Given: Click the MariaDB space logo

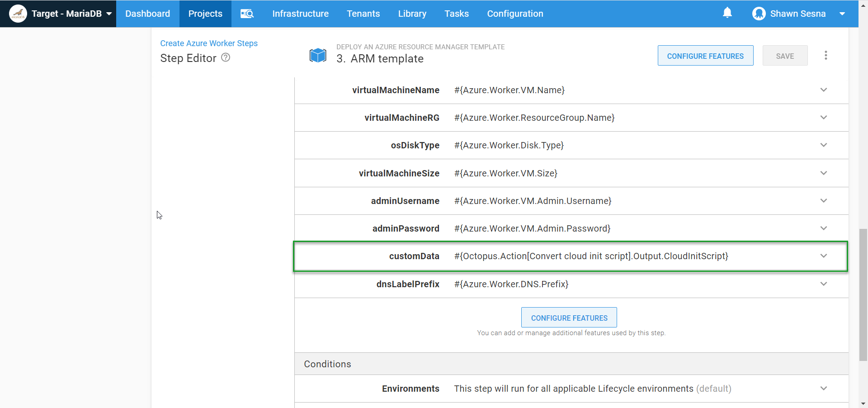Looking at the screenshot, I should point(18,14).
